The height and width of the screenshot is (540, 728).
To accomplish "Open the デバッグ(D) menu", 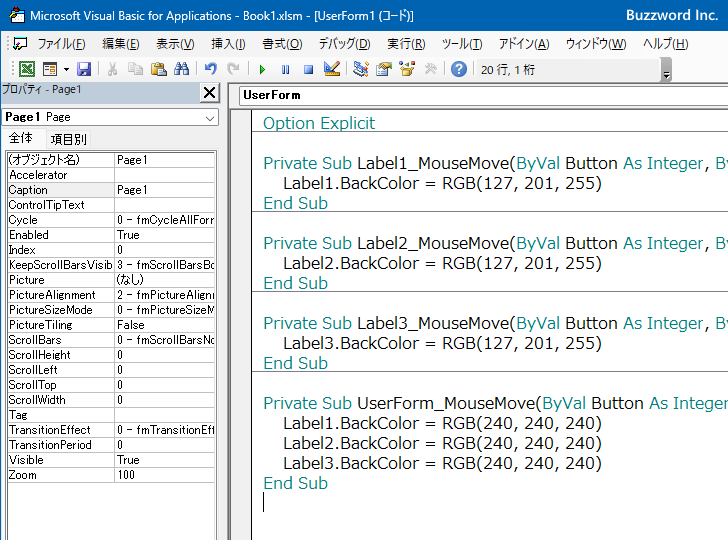I will [344, 44].
